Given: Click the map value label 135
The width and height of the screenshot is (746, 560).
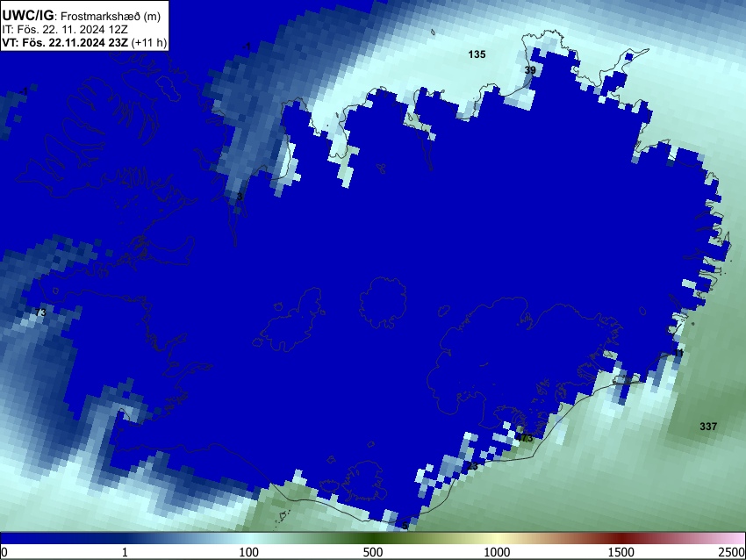Looking at the screenshot, I should (477, 54).
